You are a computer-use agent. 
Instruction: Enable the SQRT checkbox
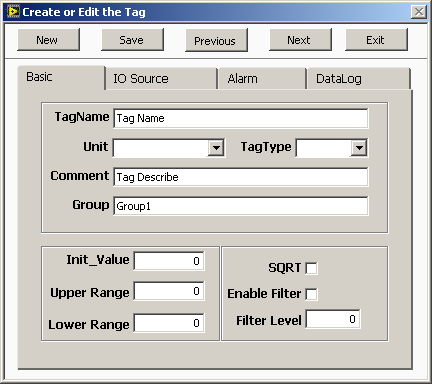point(312,268)
